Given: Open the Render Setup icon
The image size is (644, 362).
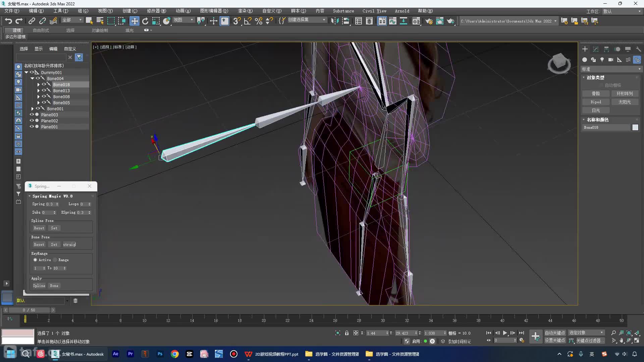Looking at the screenshot, I should 429,21.
